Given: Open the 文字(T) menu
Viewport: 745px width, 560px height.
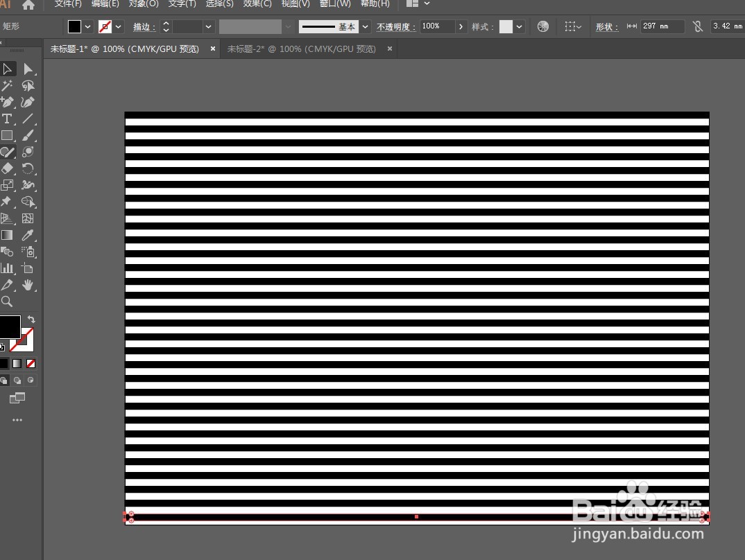Looking at the screenshot, I should [182, 3].
